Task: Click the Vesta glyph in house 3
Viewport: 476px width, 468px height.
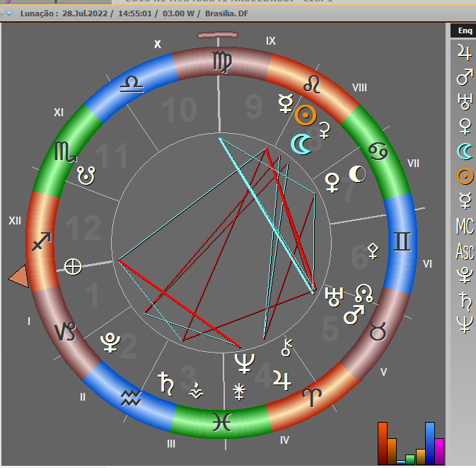Action: click(x=196, y=391)
